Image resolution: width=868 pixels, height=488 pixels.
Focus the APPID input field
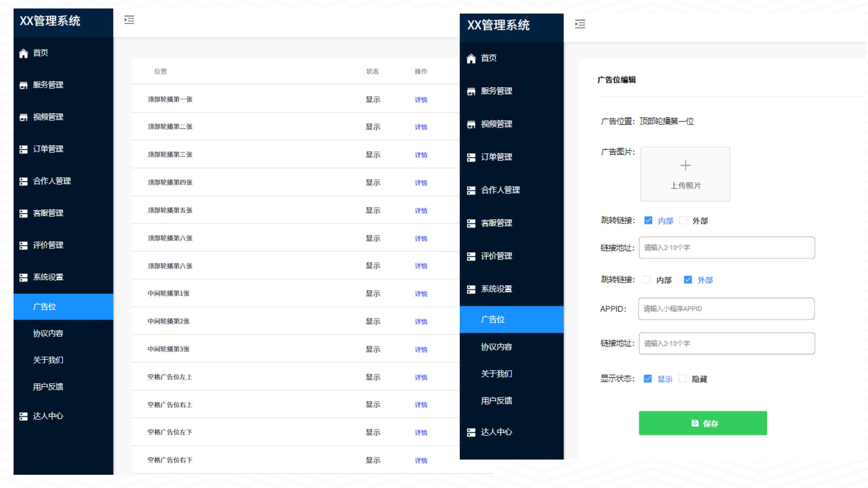pos(727,309)
